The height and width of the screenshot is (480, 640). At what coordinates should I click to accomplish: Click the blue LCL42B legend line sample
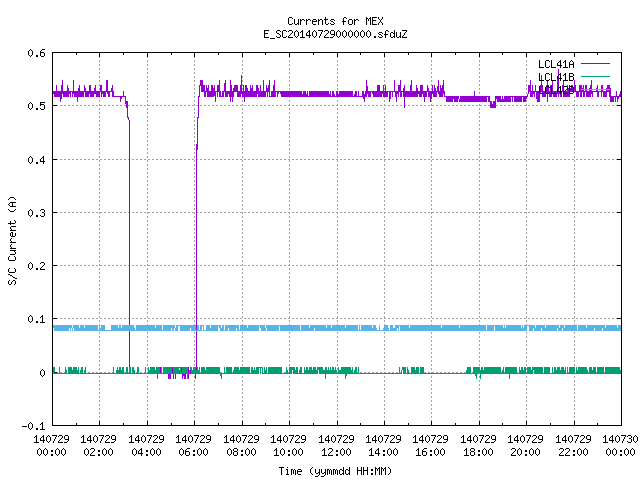tap(595, 89)
